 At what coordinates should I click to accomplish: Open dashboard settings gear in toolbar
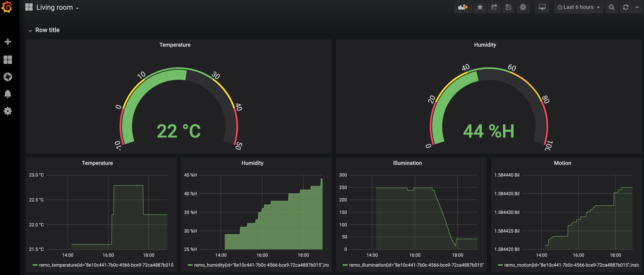click(x=523, y=7)
